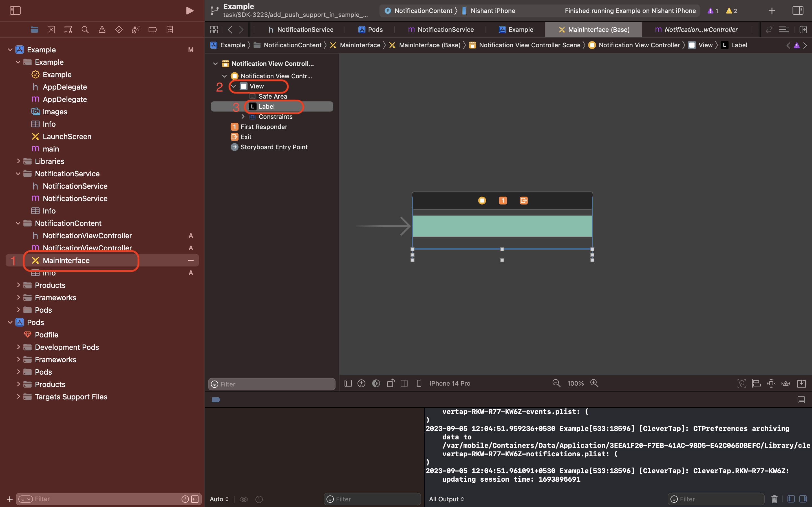Viewport: 812px width, 507px height.
Task: Toggle the navigator sidebar visibility
Action: 15,11
